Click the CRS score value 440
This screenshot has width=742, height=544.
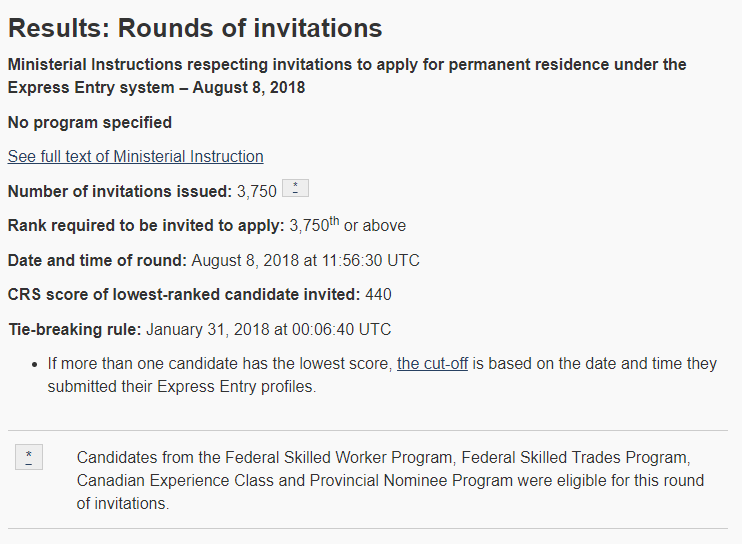(x=379, y=295)
